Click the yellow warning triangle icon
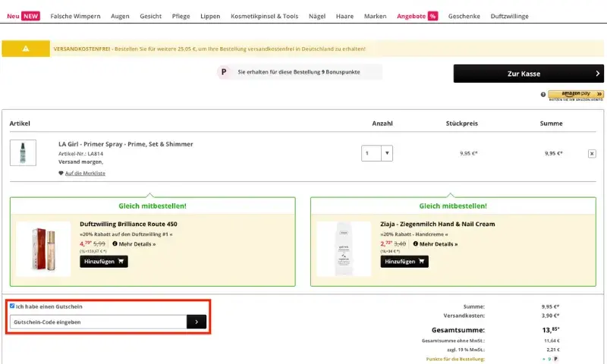Image resolution: width=607 pixels, height=364 pixels. pos(26,49)
